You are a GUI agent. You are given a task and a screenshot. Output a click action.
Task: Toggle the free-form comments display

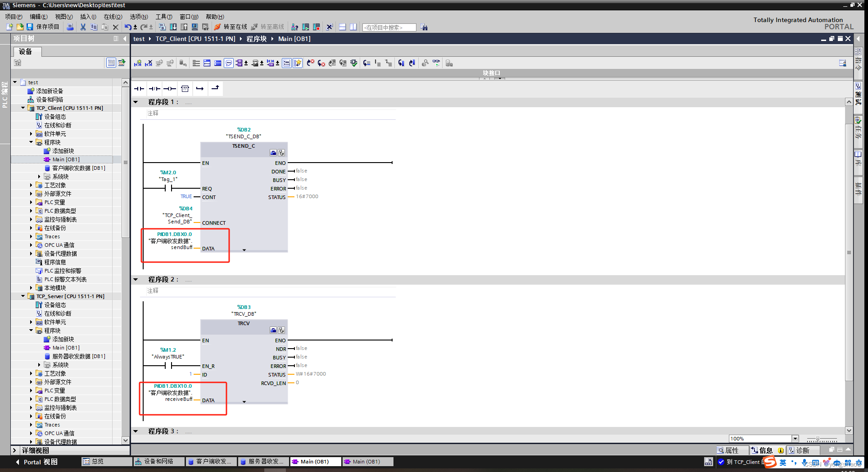229,63
